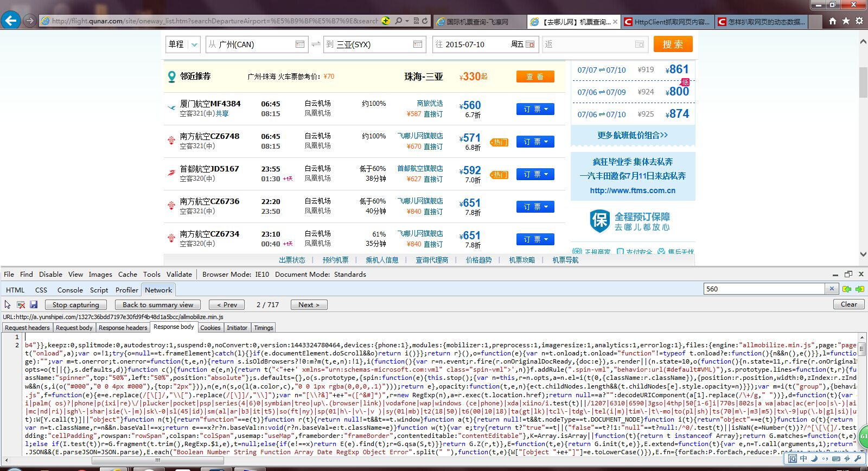Open the destination city picker icon for 三亚(SYX)

(418, 44)
